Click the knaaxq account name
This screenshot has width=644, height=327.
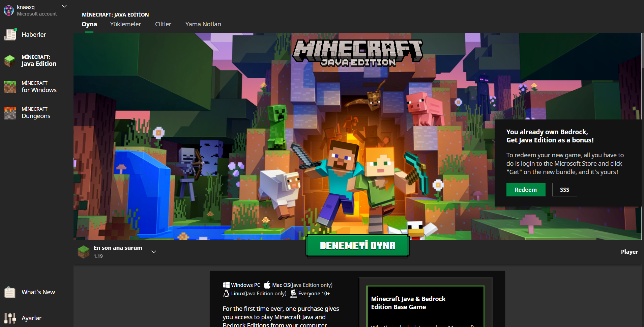click(x=26, y=7)
